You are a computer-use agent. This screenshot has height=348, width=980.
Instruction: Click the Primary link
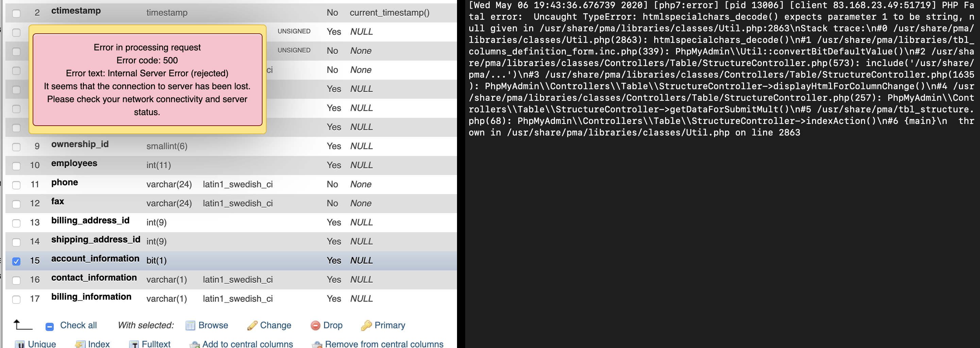click(390, 325)
